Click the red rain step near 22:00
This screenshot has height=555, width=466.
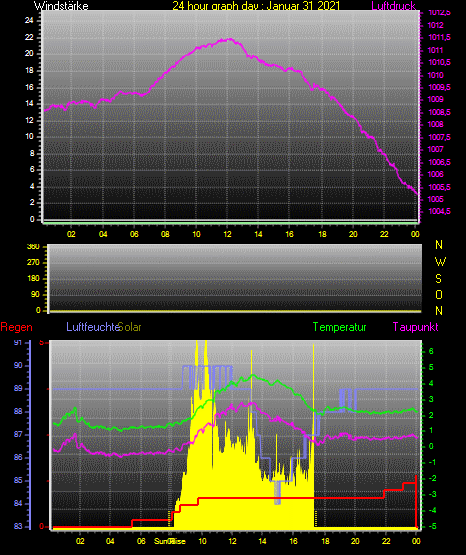point(384,494)
